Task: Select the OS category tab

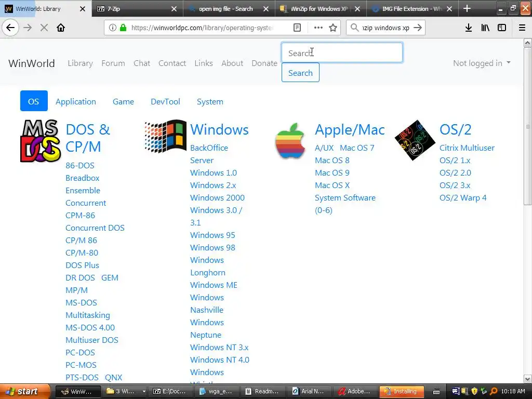Action: pos(34,101)
